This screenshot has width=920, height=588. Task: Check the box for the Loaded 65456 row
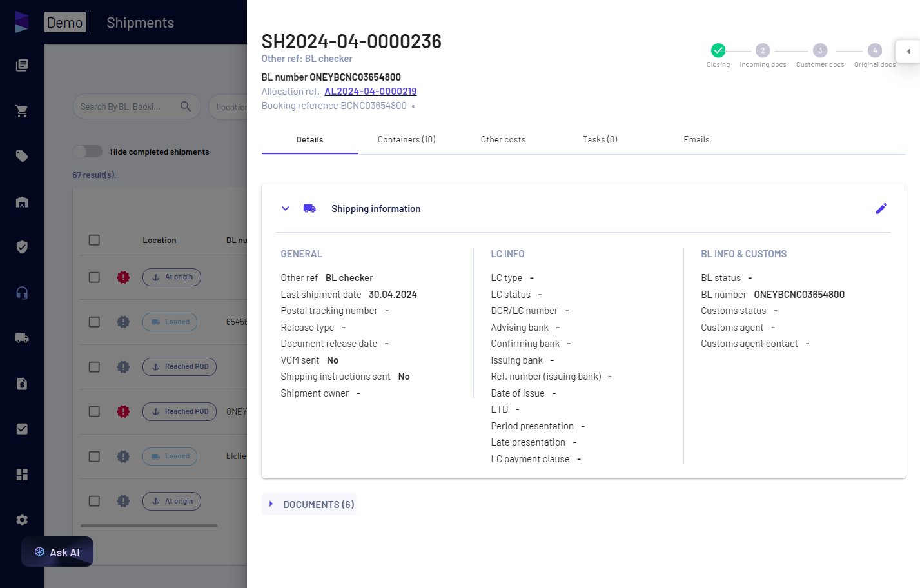click(x=94, y=322)
